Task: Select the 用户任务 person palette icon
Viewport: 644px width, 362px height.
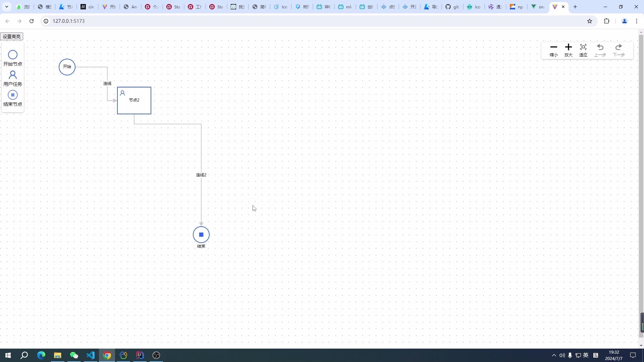Action: (x=13, y=75)
